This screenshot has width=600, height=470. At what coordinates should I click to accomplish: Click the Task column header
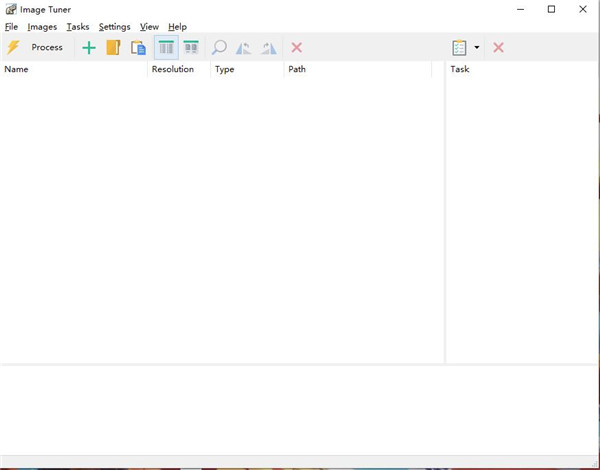click(460, 70)
